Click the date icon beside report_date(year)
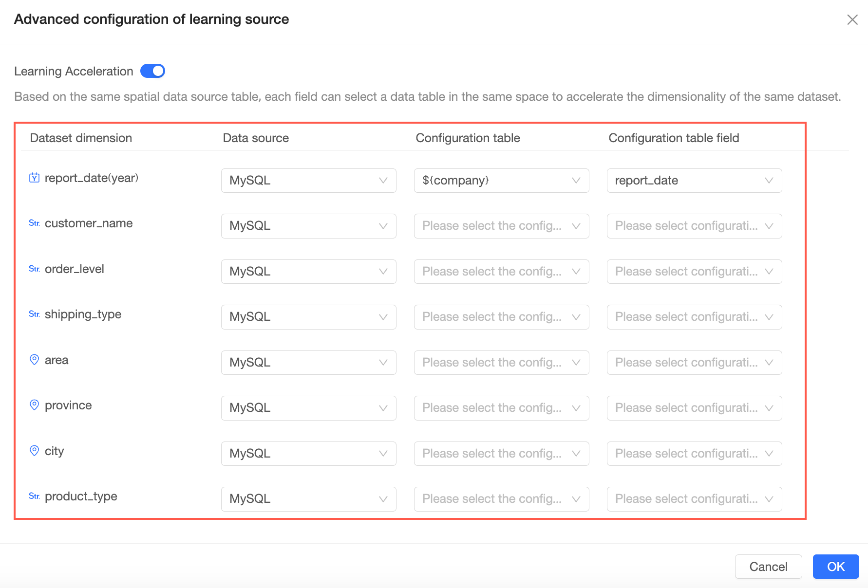 click(x=34, y=178)
